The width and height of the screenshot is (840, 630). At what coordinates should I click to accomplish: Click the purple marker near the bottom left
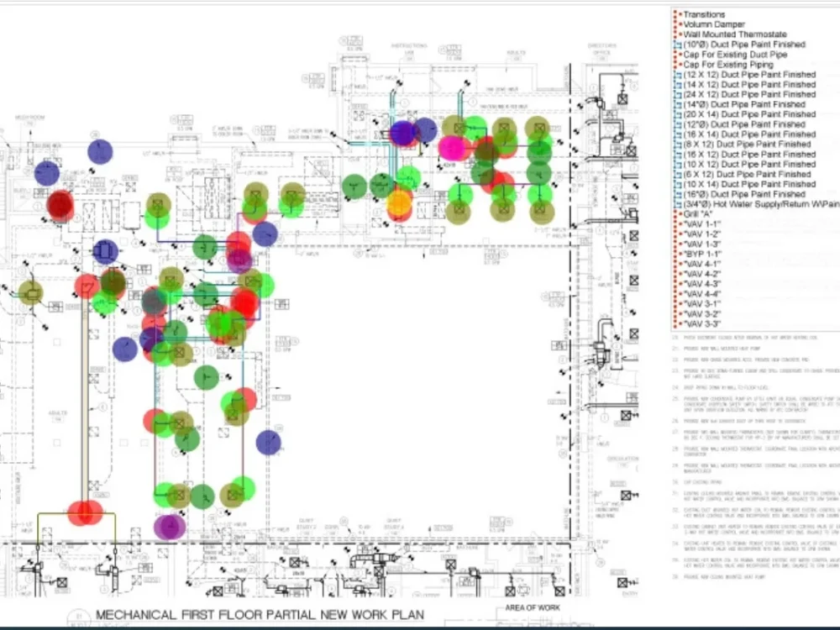(171, 526)
